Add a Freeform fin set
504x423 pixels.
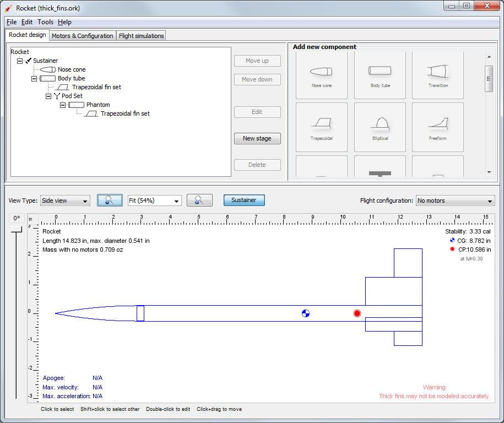437,127
